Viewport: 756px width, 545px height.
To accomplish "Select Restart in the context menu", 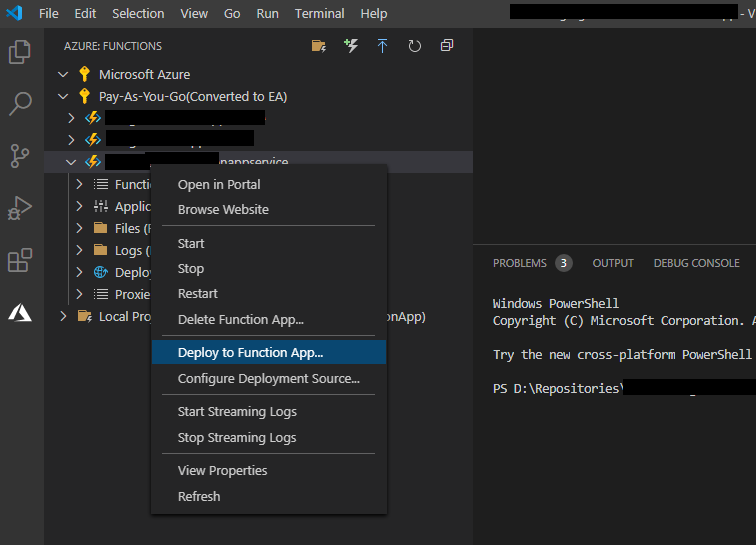I will (x=269, y=294).
